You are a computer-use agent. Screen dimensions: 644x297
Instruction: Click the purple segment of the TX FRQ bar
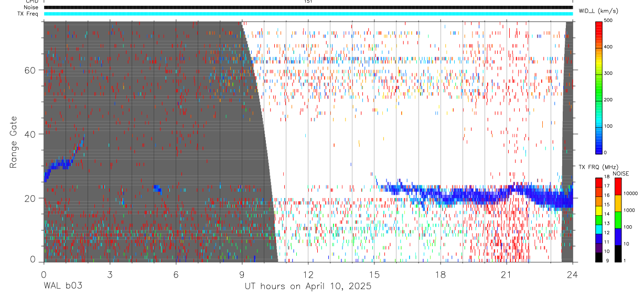click(599, 248)
